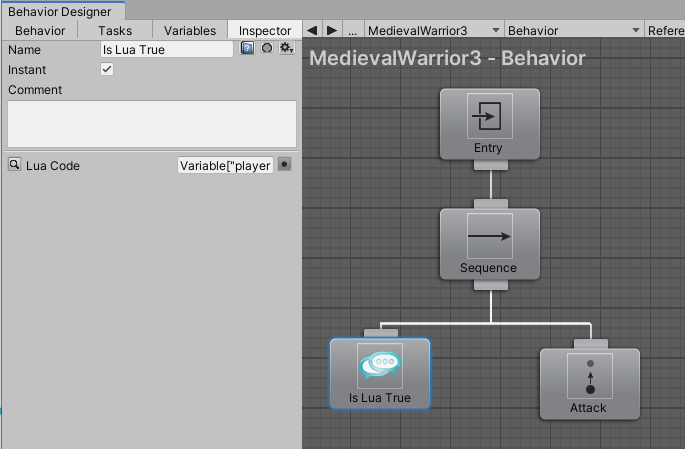Image resolution: width=685 pixels, height=449 pixels.
Task: Click the 'Comment' label
Action: pyautogui.click(x=35, y=90)
